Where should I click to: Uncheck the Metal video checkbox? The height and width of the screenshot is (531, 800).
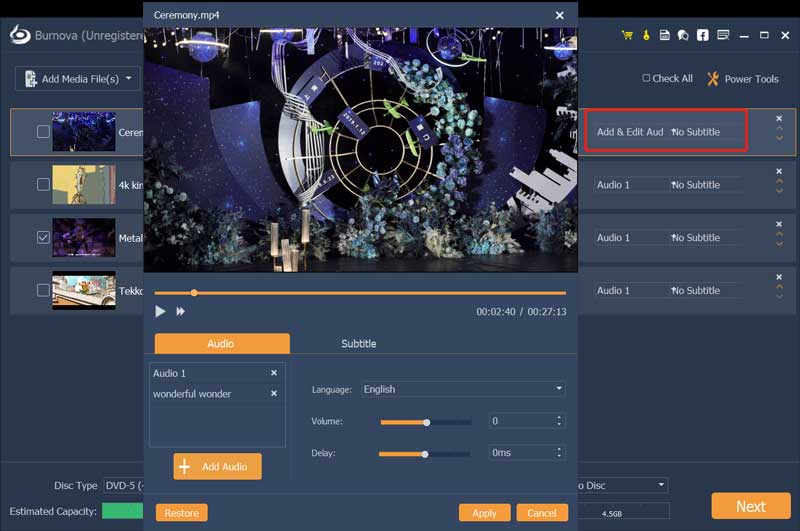[43, 238]
